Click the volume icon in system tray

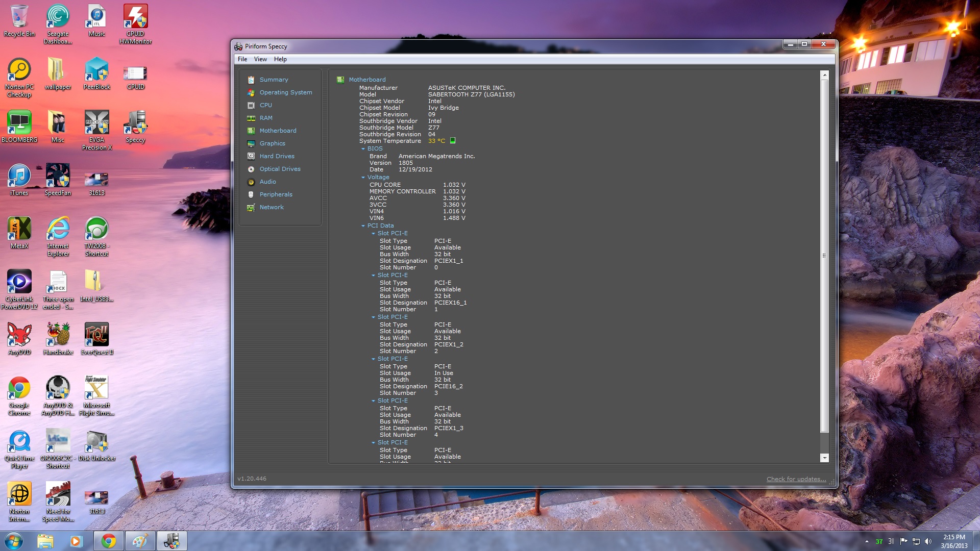pyautogui.click(x=928, y=541)
